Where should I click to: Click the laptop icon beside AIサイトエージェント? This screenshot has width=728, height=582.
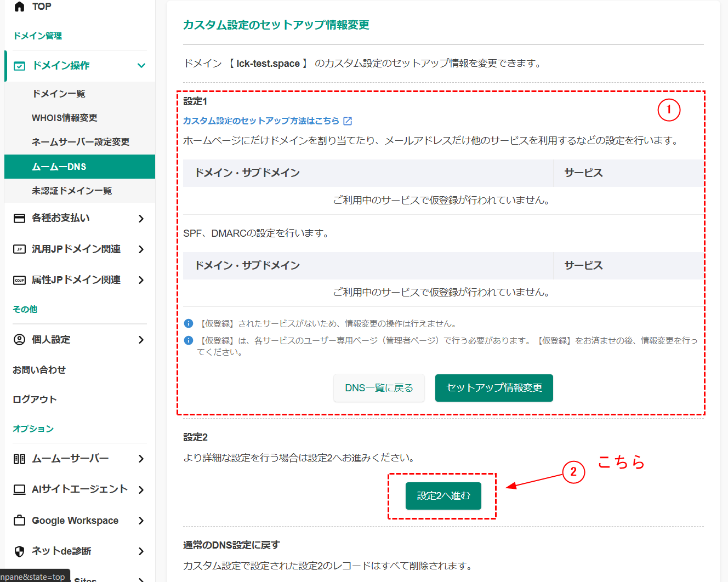point(19,489)
